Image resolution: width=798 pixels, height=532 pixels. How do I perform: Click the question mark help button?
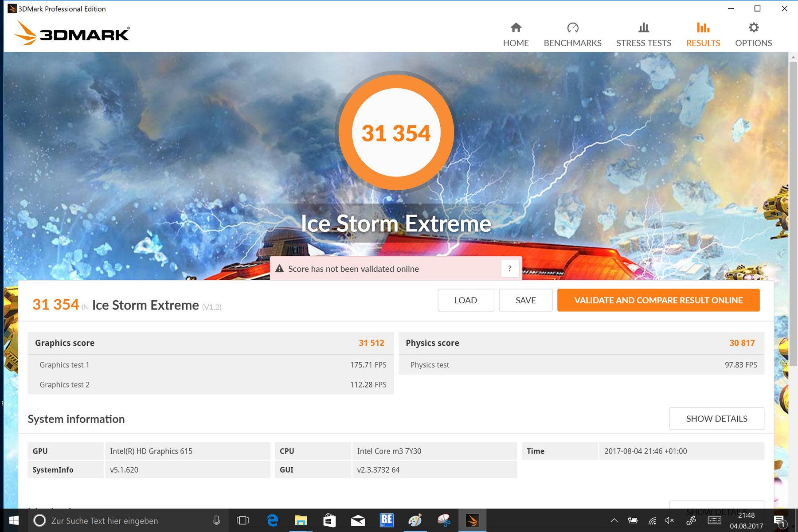click(x=510, y=269)
